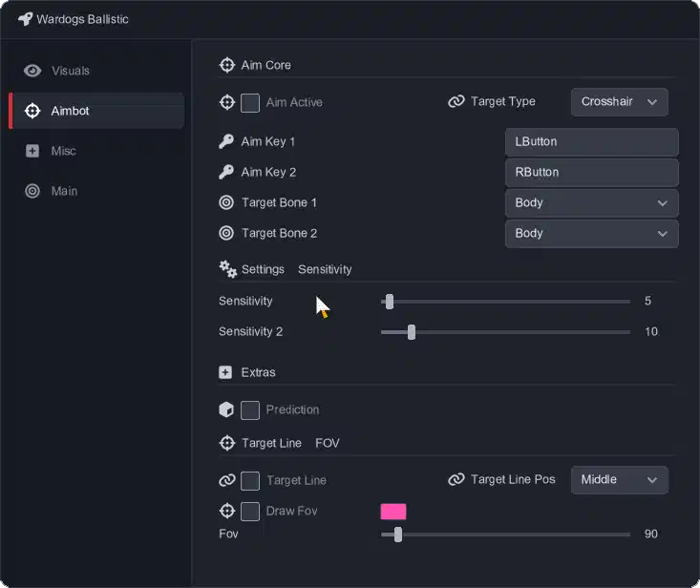Open the pink Draw Fov color swatch
The height and width of the screenshot is (588, 700).
(393, 512)
